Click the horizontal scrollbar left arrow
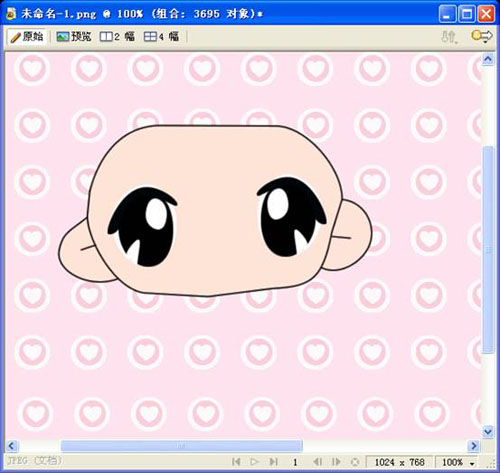This screenshot has width=500, height=473. point(11,446)
